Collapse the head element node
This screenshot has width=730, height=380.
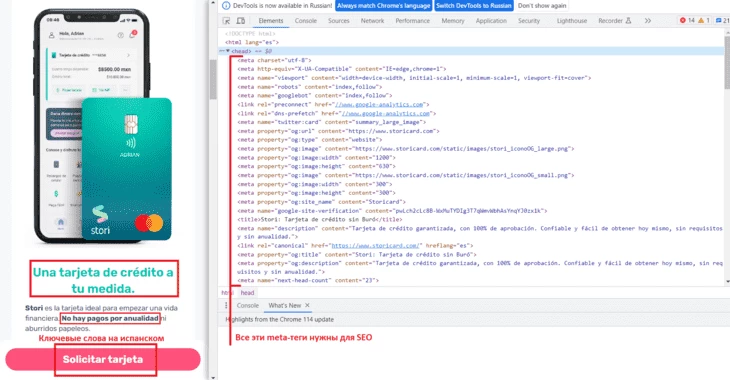228,51
